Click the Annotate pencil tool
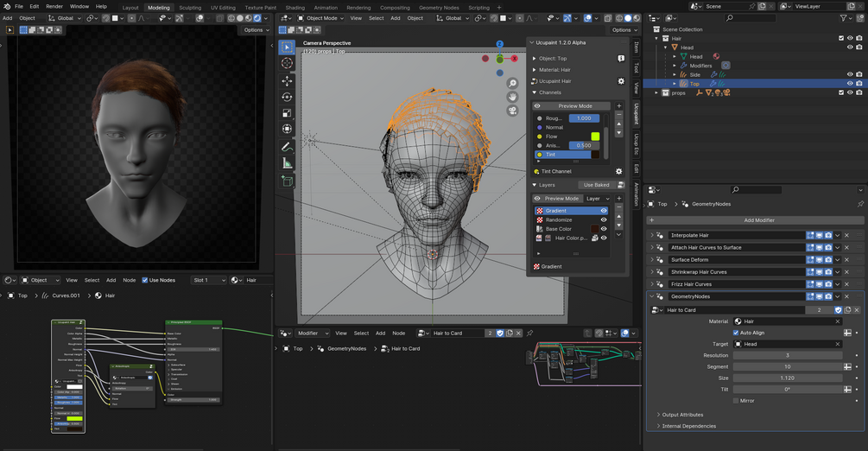This screenshot has width=868, height=451. 287,147
